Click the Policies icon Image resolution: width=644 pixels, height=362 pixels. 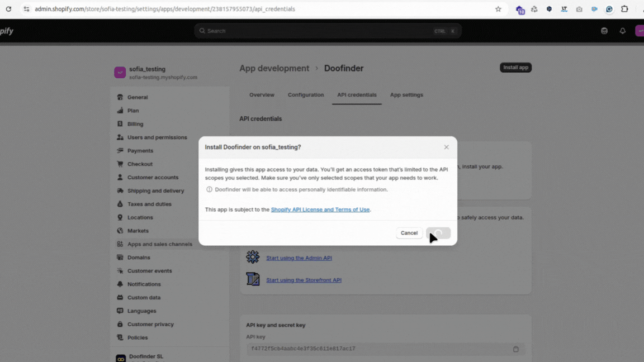(120, 337)
